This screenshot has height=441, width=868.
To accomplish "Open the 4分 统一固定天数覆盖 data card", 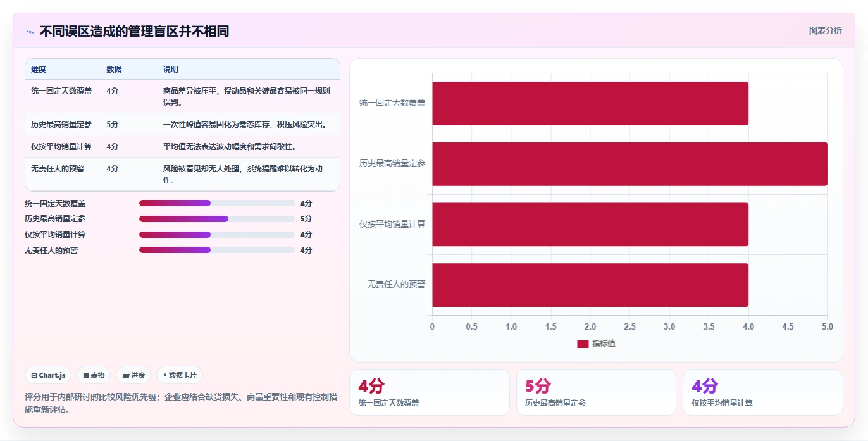I will click(429, 392).
